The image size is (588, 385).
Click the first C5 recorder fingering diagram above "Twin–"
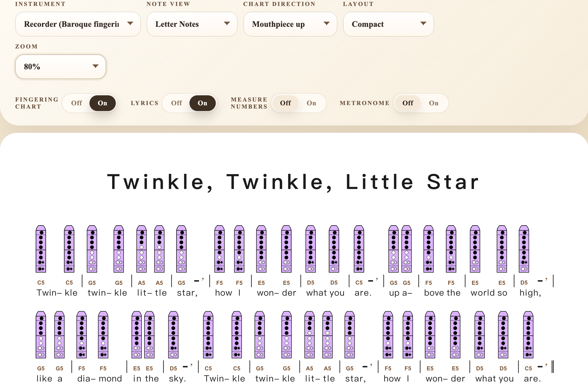tap(41, 249)
